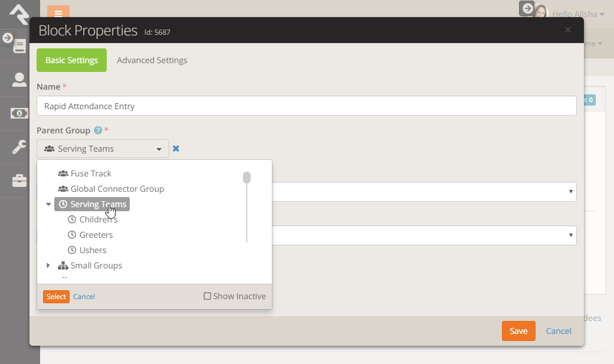The width and height of the screenshot is (614, 364).
Task: Click the Save button
Action: click(518, 331)
